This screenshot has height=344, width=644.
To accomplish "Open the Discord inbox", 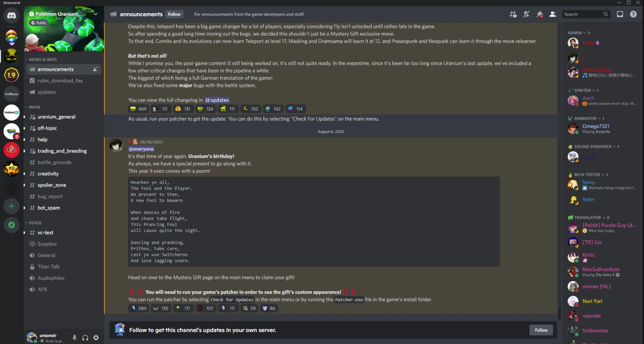I will [620, 14].
